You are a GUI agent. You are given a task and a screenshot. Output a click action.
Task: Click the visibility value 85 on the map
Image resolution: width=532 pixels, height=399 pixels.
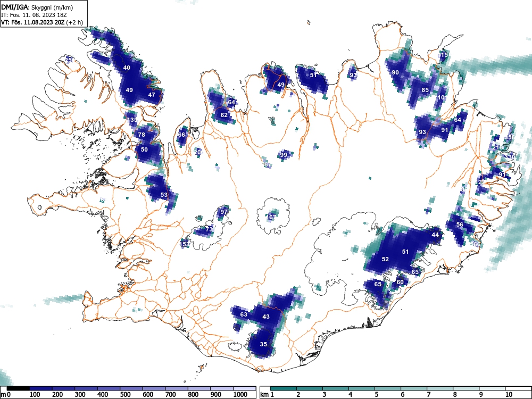pyautogui.click(x=425, y=90)
